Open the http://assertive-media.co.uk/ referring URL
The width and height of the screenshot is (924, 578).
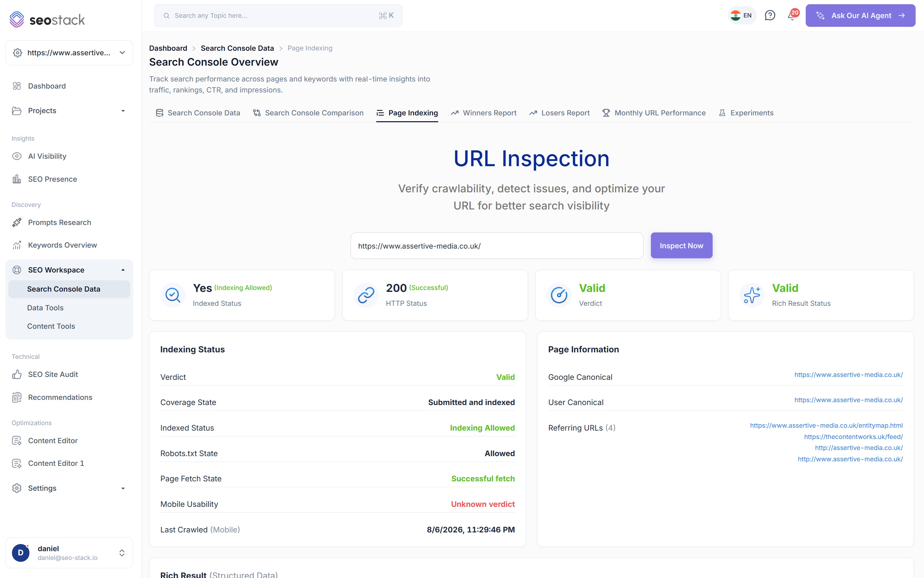(x=859, y=448)
